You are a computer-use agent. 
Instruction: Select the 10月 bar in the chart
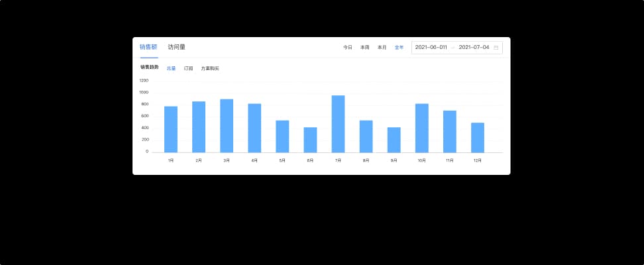click(x=421, y=128)
